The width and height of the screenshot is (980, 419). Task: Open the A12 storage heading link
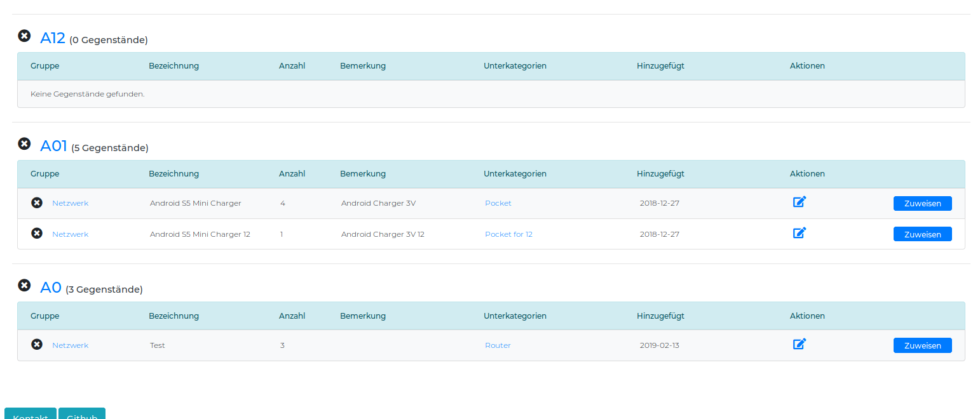point(53,38)
